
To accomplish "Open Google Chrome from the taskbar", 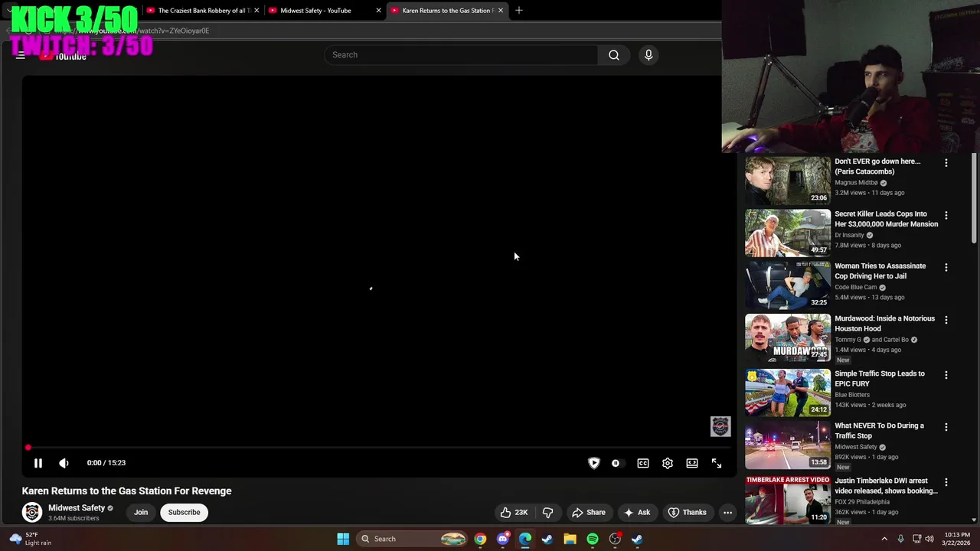I will (480, 539).
